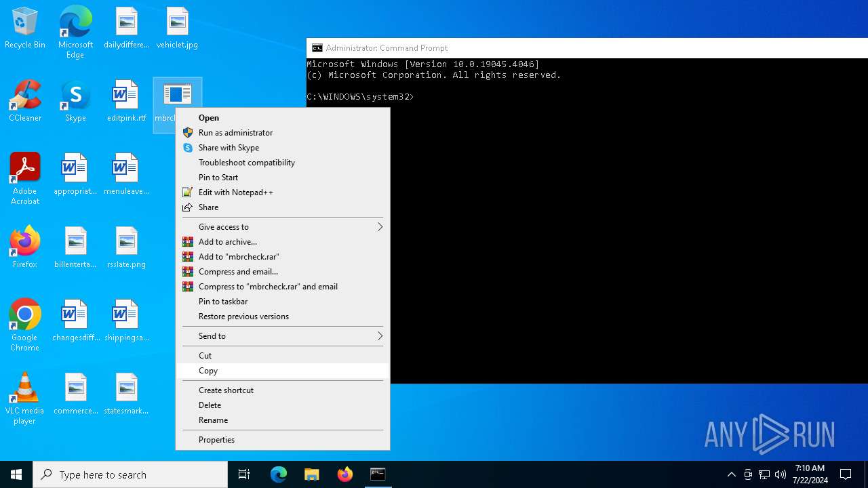Select the appropriat... Word document
The height and width of the screenshot is (488, 868).
pos(75,175)
